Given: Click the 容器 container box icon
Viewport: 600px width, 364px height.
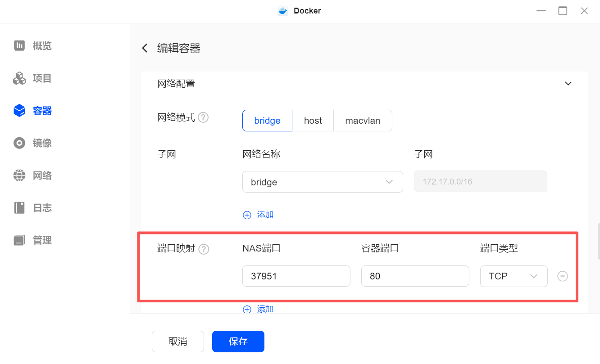Looking at the screenshot, I should coord(19,111).
